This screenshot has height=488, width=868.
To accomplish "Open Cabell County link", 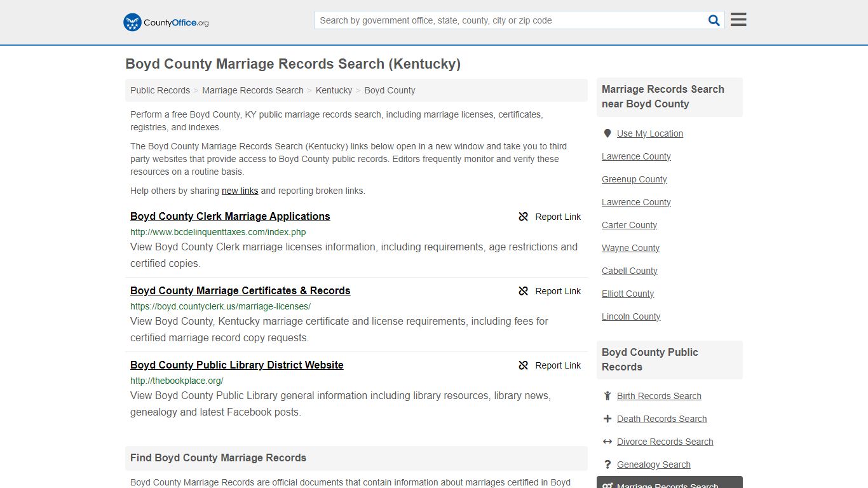I will coord(629,271).
